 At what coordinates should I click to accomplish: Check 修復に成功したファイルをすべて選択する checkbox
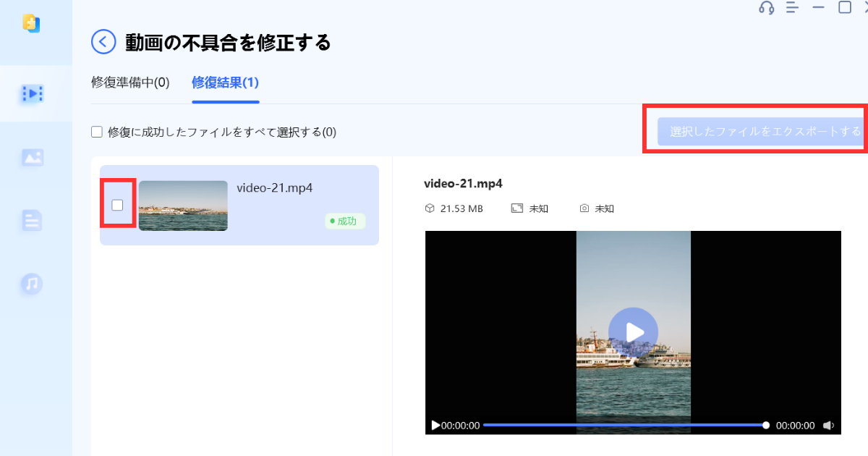pyautogui.click(x=97, y=132)
